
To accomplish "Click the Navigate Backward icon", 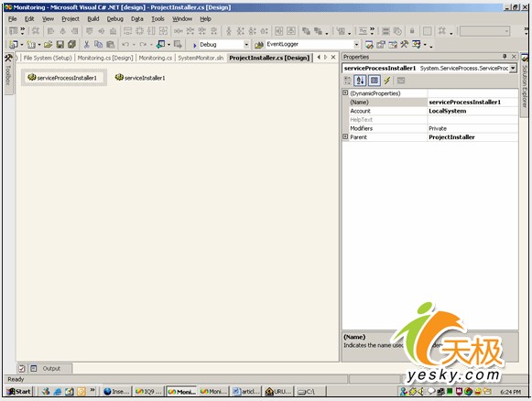I will (161, 45).
